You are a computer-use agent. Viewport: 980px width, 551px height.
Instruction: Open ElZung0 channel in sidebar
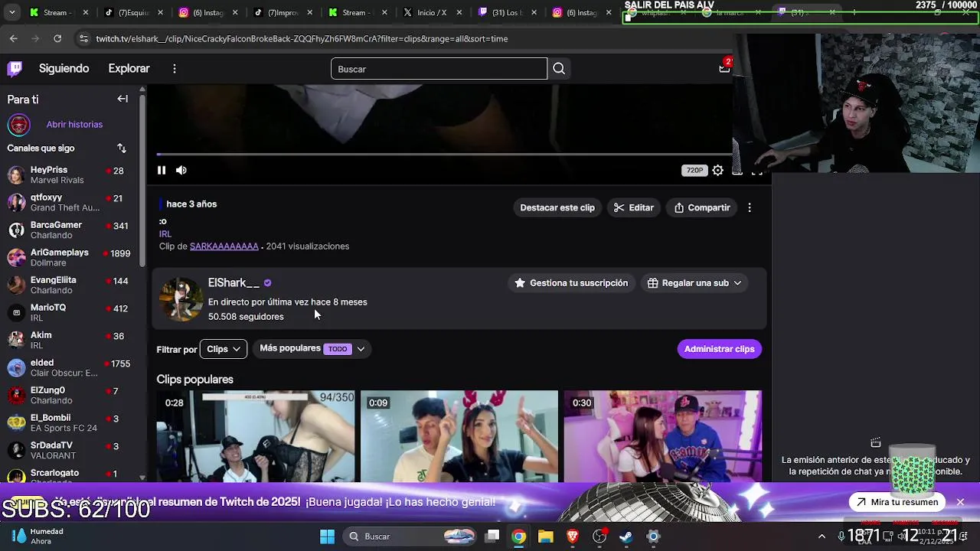point(71,395)
